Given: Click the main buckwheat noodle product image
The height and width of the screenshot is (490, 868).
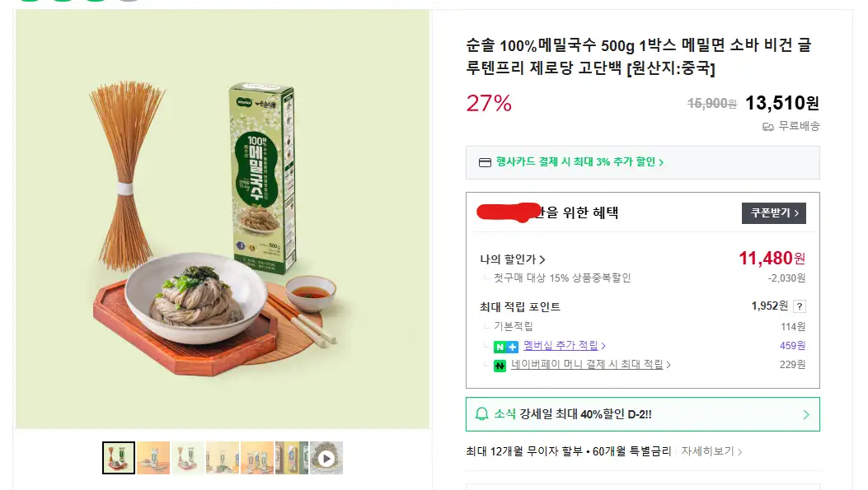Looking at the screenshot, I should pyautogui.click(x=223, y=219).
